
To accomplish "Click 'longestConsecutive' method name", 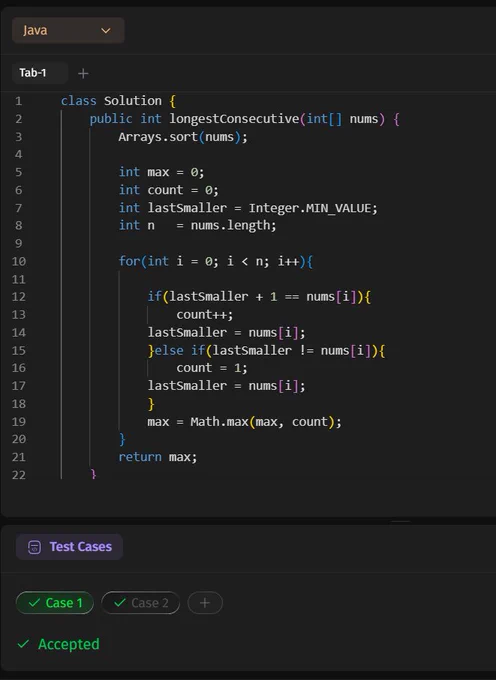I will pyautogui.click(x=234, y=119).
